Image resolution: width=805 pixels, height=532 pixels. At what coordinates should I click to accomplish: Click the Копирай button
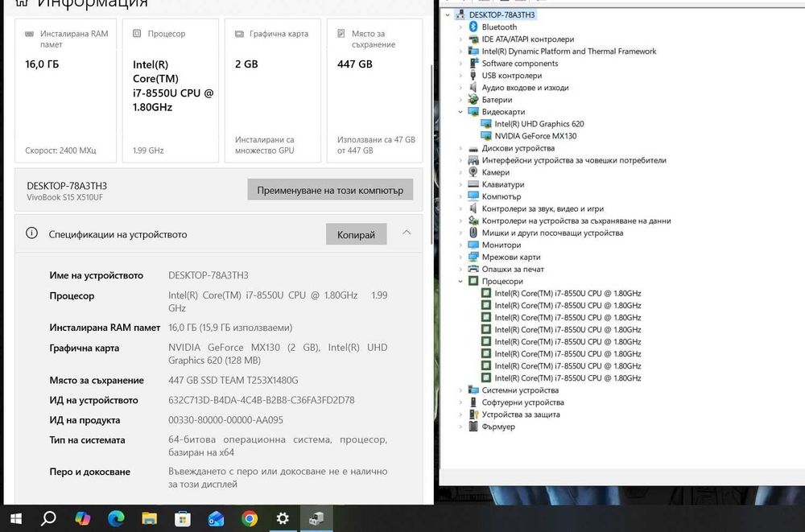(357, 234)
